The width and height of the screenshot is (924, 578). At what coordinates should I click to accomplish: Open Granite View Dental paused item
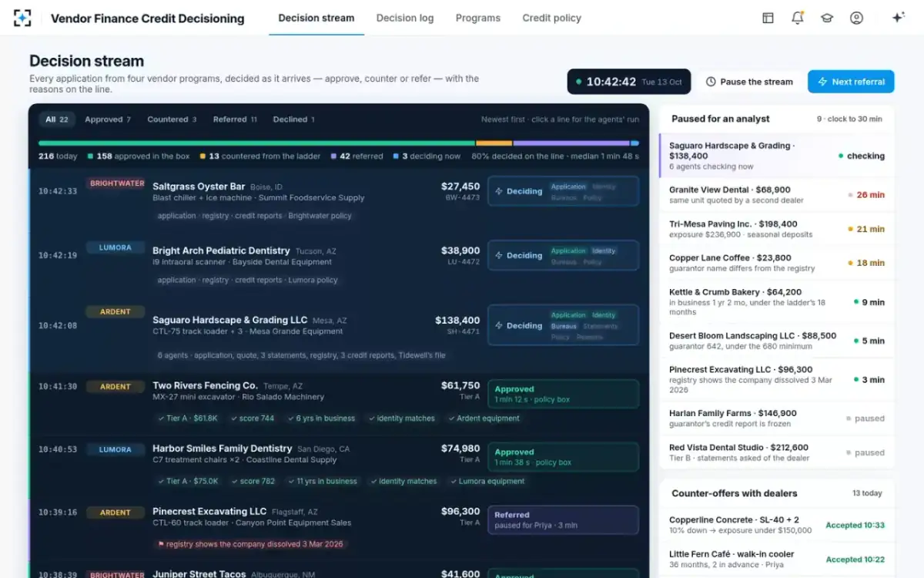pyautogui.click(x=777, y=195)
